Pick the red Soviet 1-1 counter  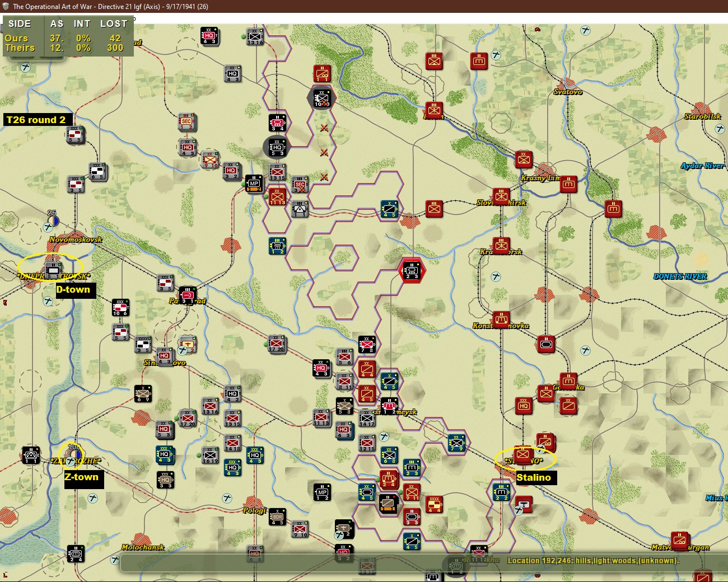tap(322, 73)
